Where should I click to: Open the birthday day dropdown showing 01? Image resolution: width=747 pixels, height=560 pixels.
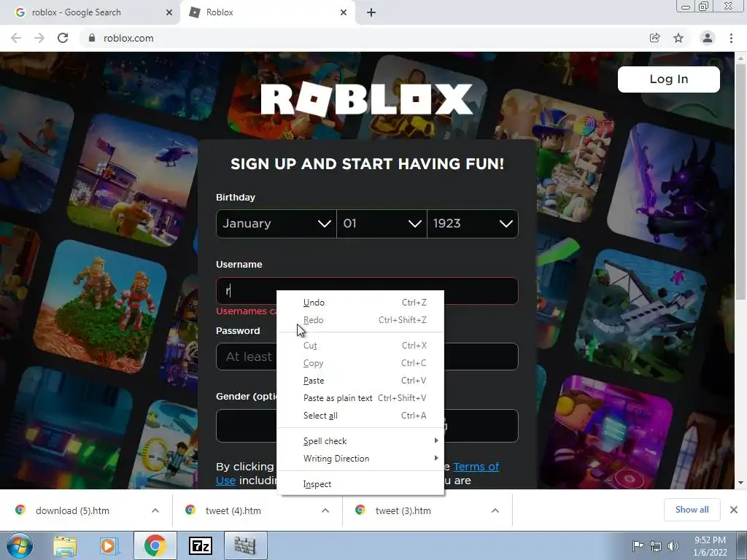coord(382,224)
